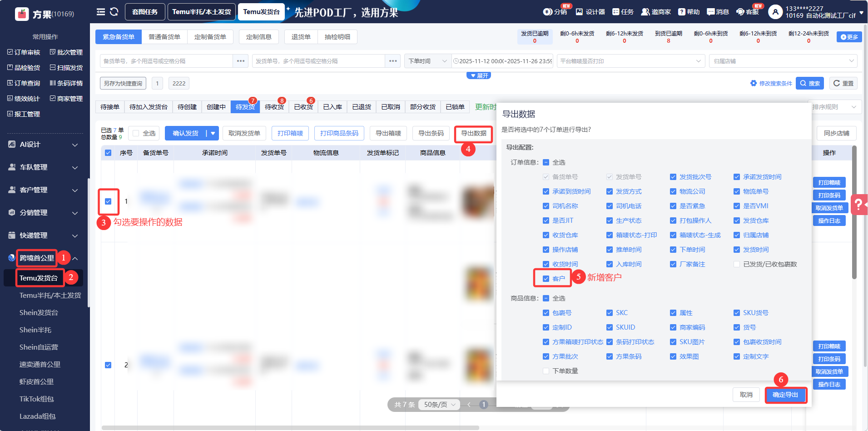Click the horizontal scrollbar under the table
This screenshot has height=431, width=868.
pos(290,428)
